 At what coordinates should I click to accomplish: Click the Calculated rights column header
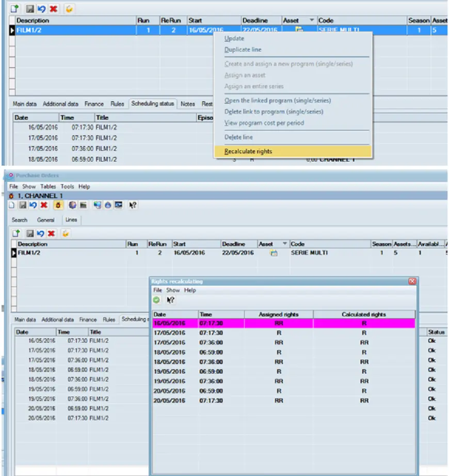pos(363,314)
